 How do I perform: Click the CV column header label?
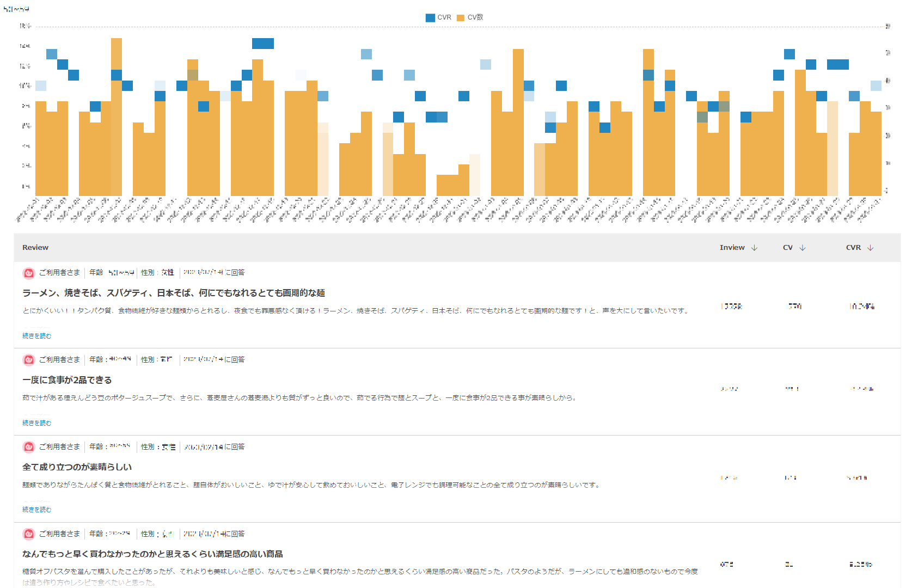pos(787,248)
